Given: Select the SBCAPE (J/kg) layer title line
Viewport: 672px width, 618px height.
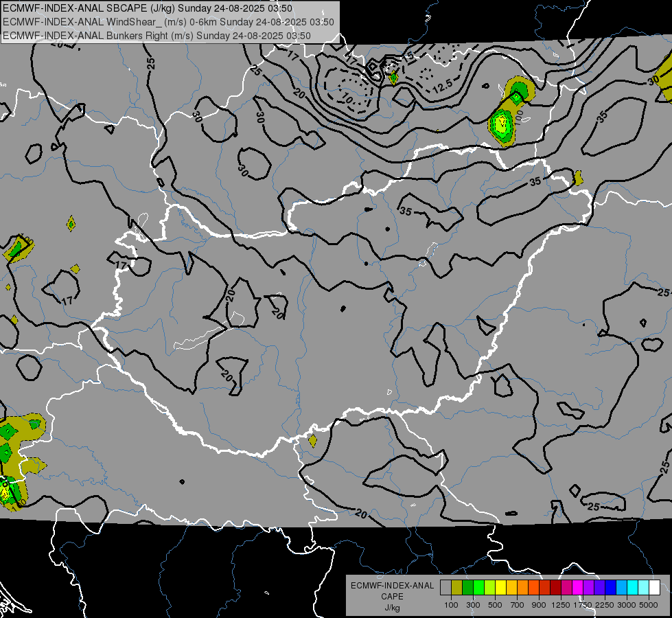Looking at the screenshot, I should click(148, 8).
